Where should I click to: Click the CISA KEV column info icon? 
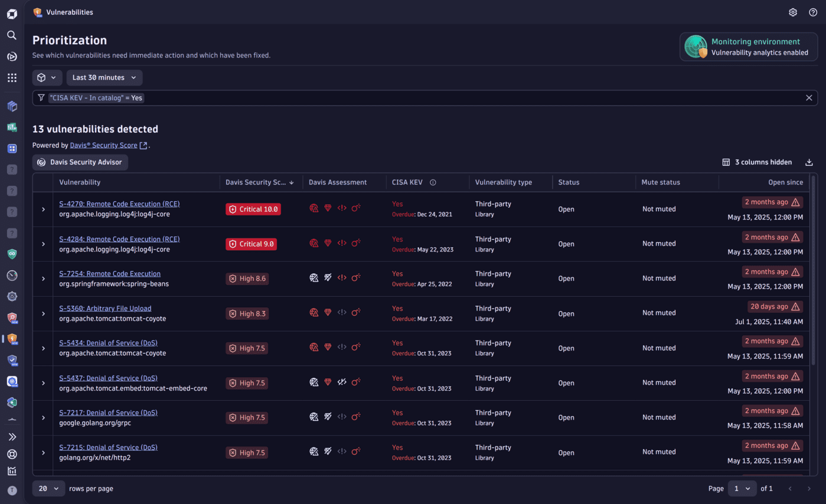click(433, 182)
